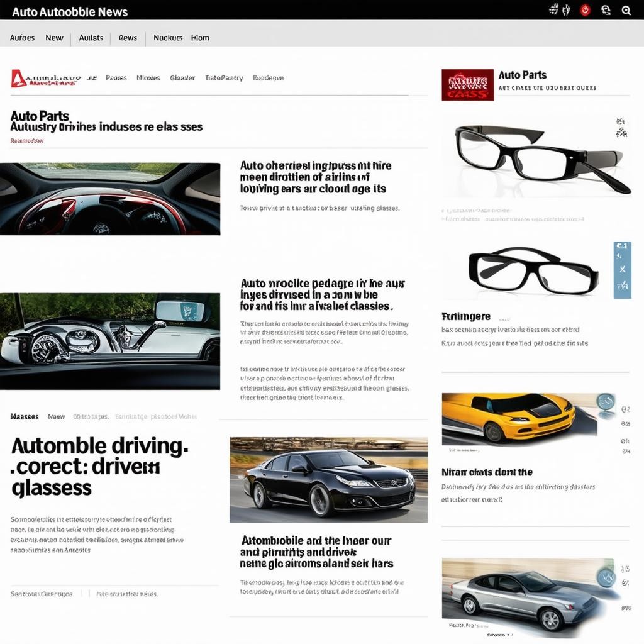Screen dimensions: 644x644
Task: Open the 'Frtlingere' sidebar headline
Action: 466,316
